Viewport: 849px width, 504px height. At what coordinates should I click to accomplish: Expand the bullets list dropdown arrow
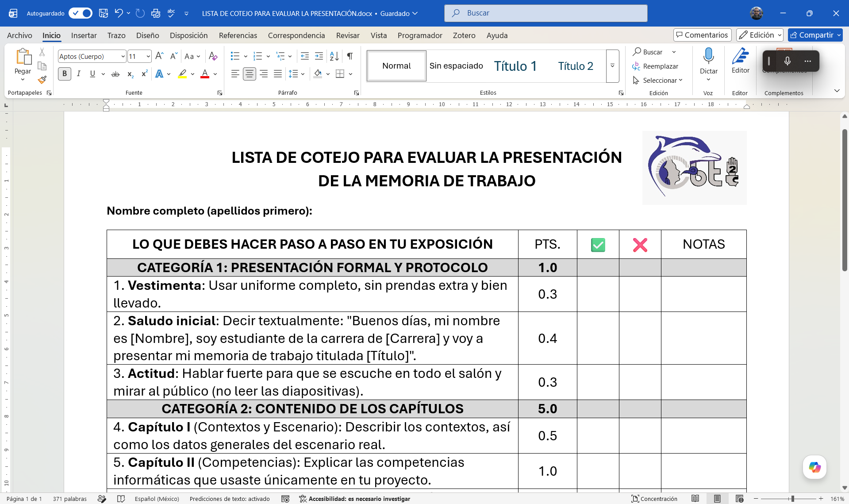(x=246, y=56)
